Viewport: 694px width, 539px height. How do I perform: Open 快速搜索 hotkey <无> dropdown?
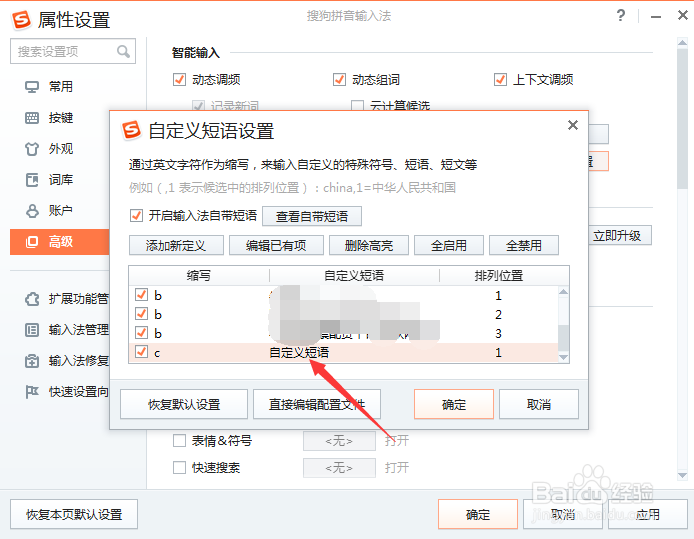pyautogui.click(x=339, y=468)
